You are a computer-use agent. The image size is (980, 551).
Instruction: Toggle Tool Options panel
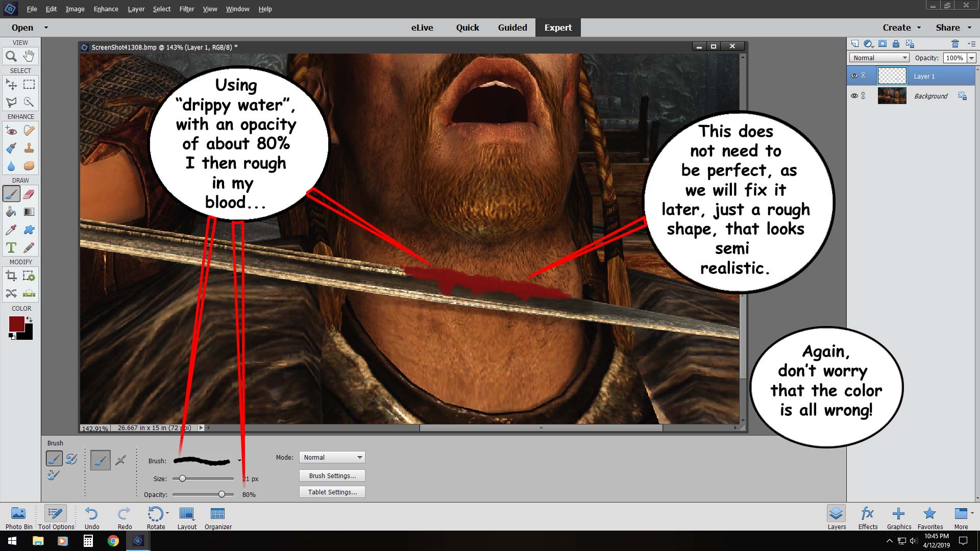pos(56,517)
